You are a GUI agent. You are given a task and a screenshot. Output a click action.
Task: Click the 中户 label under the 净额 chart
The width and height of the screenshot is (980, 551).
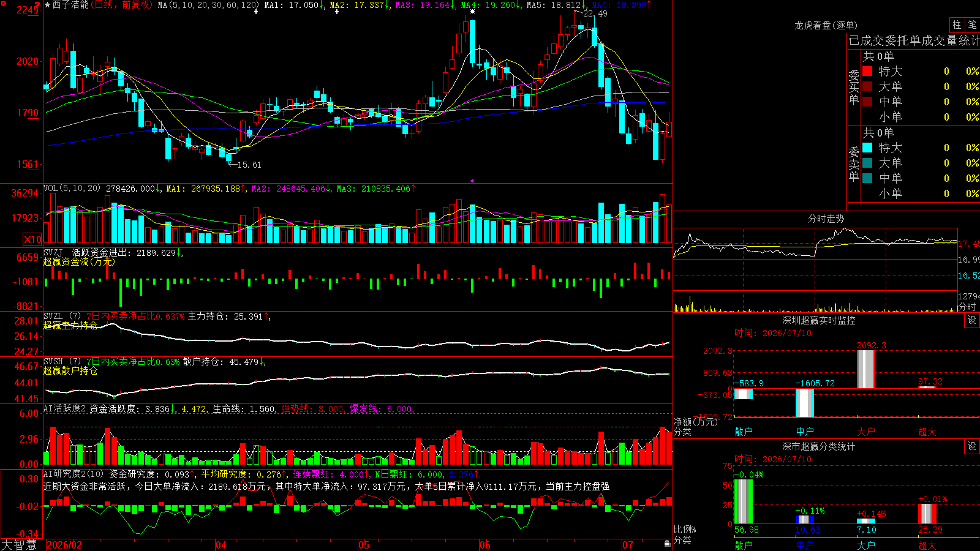click(x=805, y=432)
